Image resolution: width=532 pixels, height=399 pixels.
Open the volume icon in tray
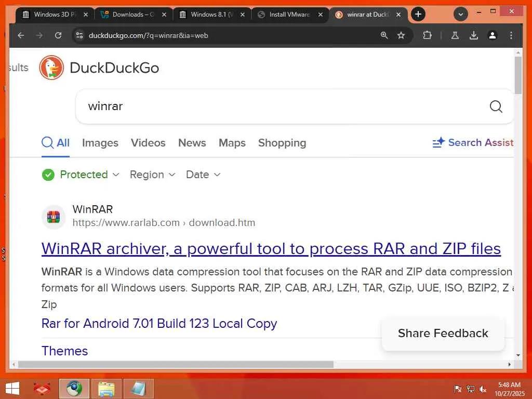click(x=483, y=389)
